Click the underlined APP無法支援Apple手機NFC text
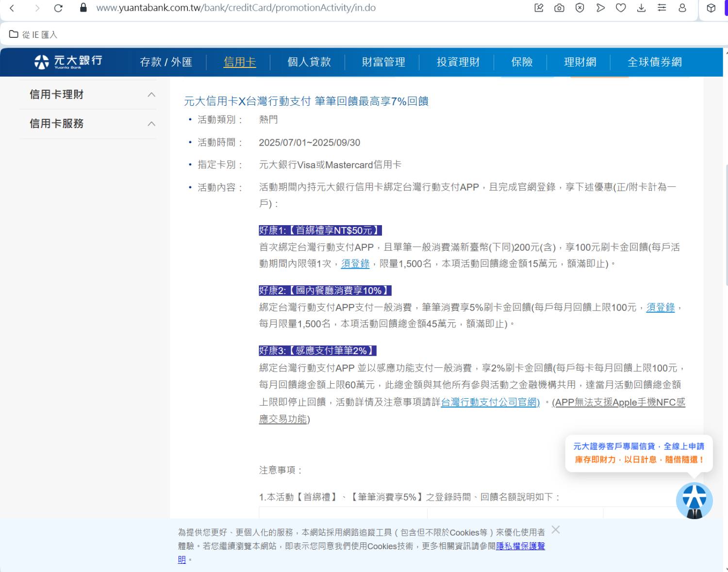The image size is (728, 572). [619, 402]
